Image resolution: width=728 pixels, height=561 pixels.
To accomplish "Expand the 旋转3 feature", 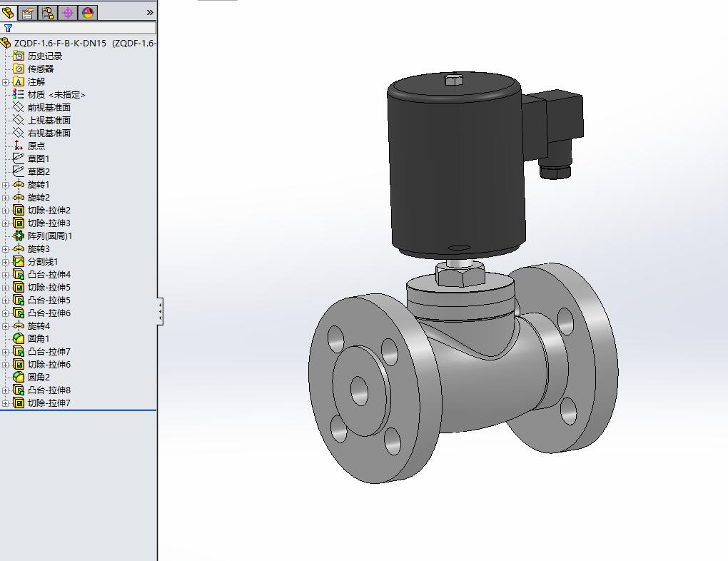I will pyautogui.click(x=5, y=249).
